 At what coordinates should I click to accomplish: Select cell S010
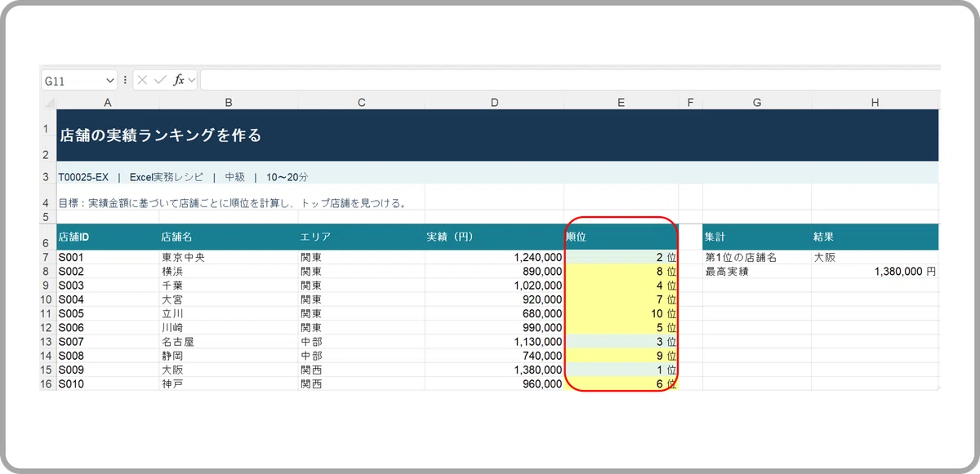click(108, 383)
